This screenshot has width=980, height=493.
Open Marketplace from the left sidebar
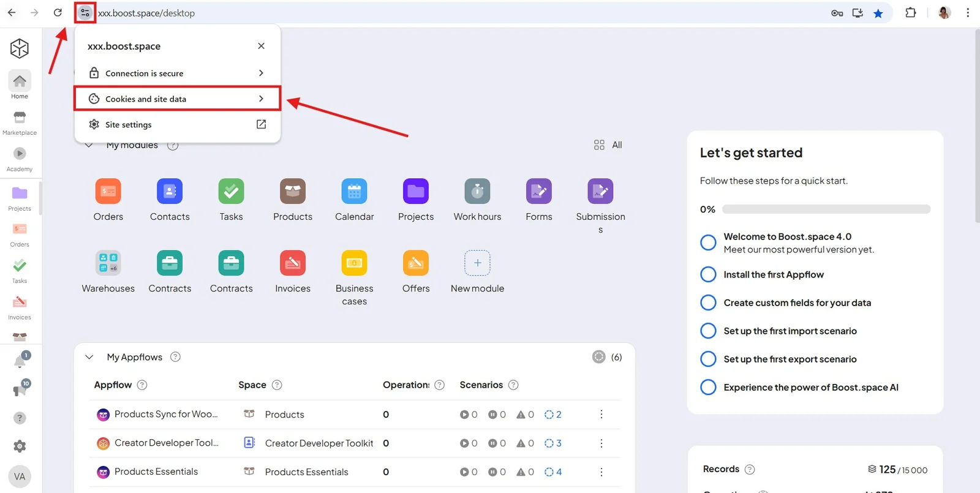(x=20, y=123)
